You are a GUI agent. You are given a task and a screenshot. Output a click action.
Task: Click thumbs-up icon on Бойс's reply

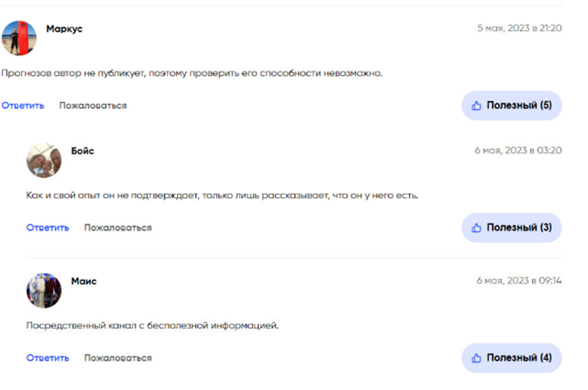(476, 228)
